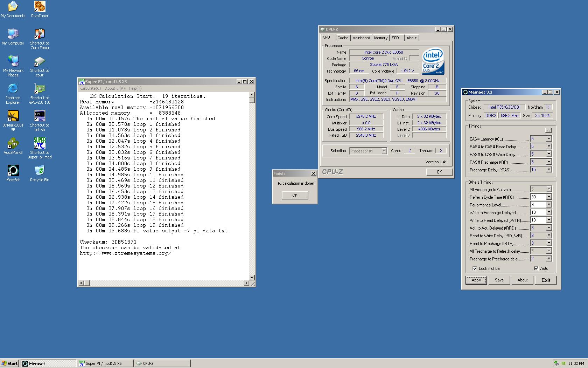Open Read to Write Delay (tRD_WR) dropdown

point(549,236)
